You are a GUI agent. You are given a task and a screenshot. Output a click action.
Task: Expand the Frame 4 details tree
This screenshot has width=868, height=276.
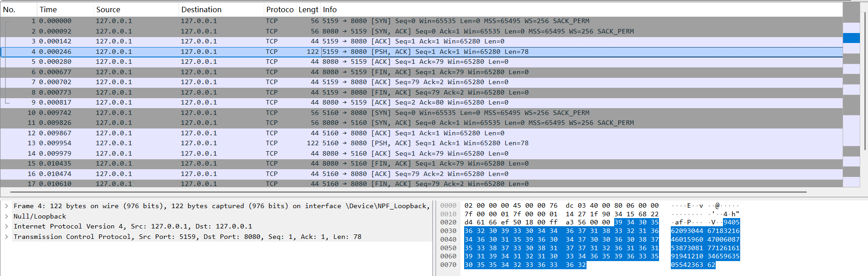point(6,206)
